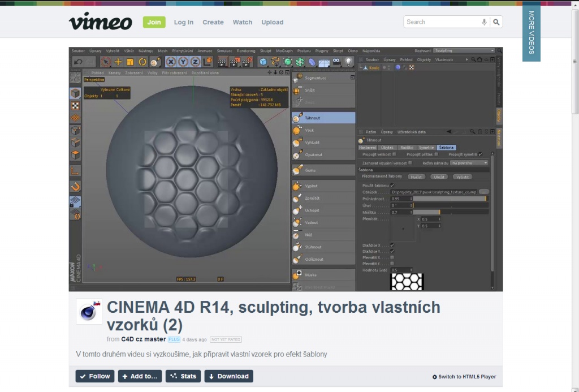This screenshot has height=392, width=579.
Task: Click the Follow button
Action: point(95,376)
